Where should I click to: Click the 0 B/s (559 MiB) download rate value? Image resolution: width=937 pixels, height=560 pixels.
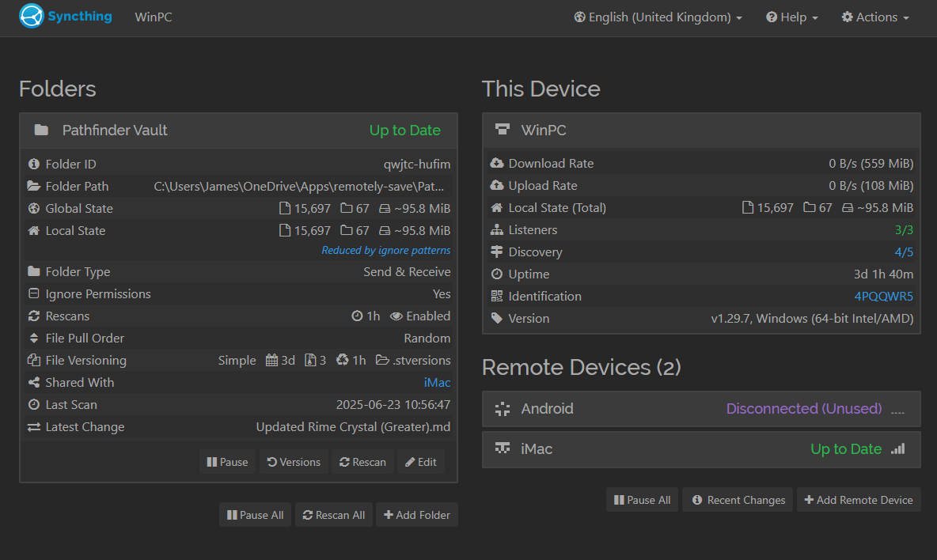(x=871, y=163)
